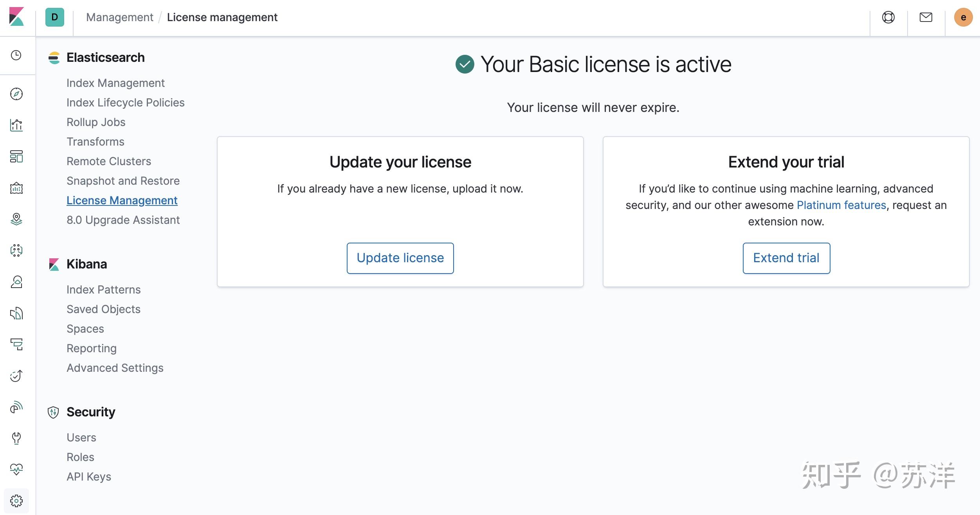Open Machine Learning icon in sidebar
Image resolution: width=980 pixels, height=515 pixels.
(x=16, y=250)
